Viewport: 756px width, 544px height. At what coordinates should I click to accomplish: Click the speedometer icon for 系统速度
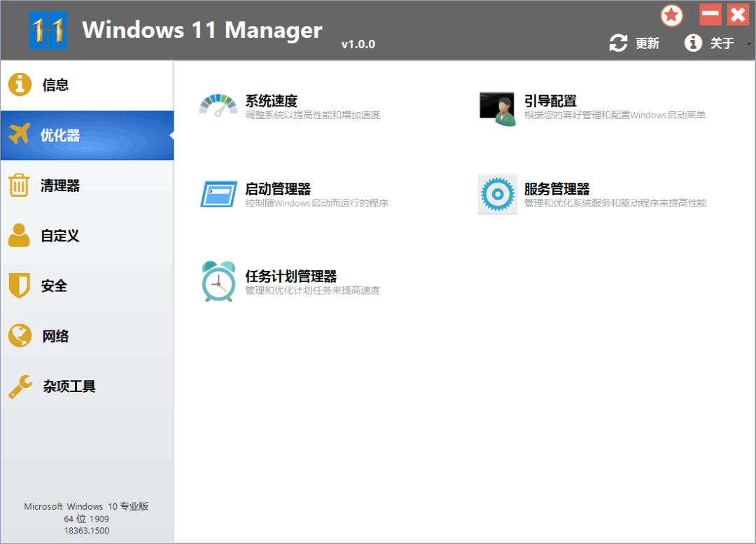tap(218, 106)
